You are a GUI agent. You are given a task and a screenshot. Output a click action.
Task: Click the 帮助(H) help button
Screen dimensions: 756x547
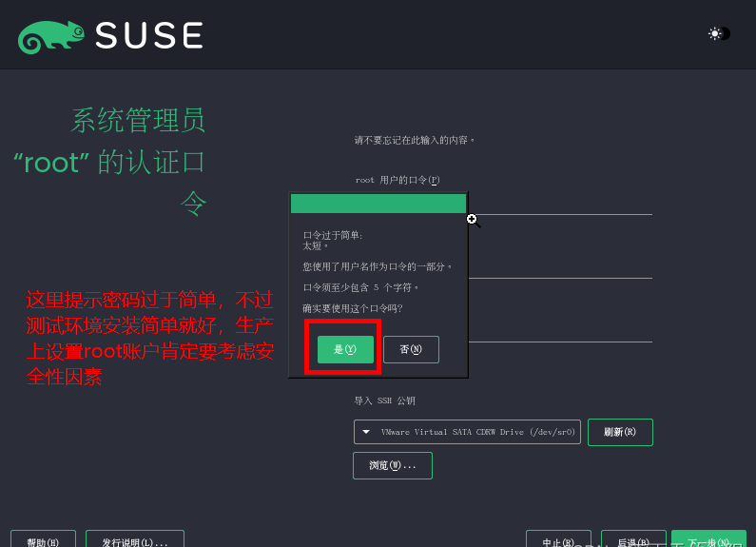43,540
